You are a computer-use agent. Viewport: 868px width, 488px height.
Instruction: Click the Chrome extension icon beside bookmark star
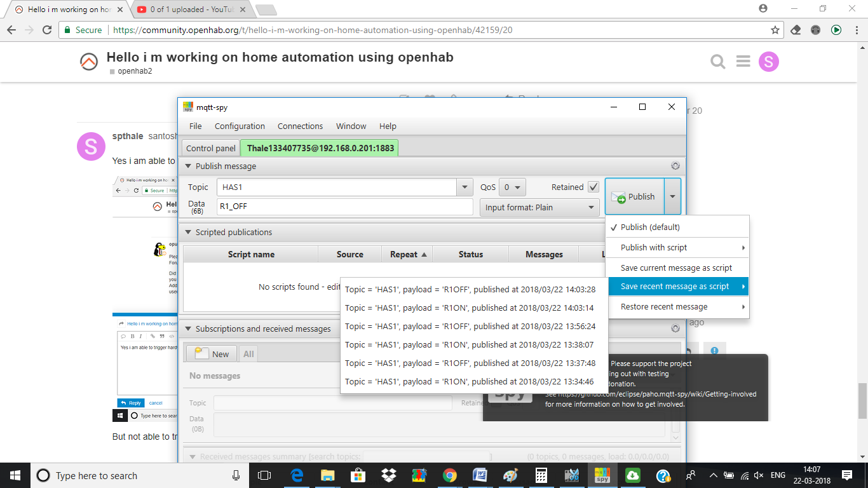click(795, 30)
